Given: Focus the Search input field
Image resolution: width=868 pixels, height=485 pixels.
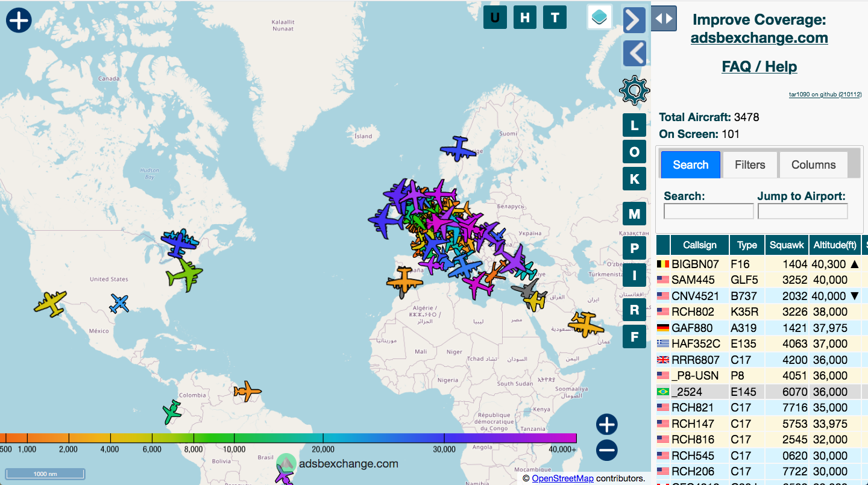Looking at the screenshot, I should (709, 211).
